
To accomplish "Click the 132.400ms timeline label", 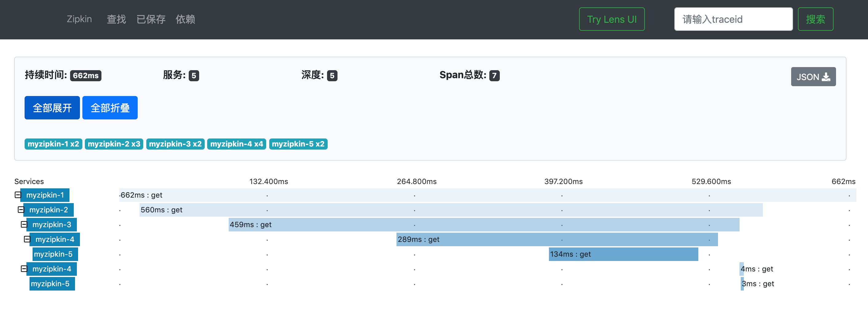I will click(269, 182).
